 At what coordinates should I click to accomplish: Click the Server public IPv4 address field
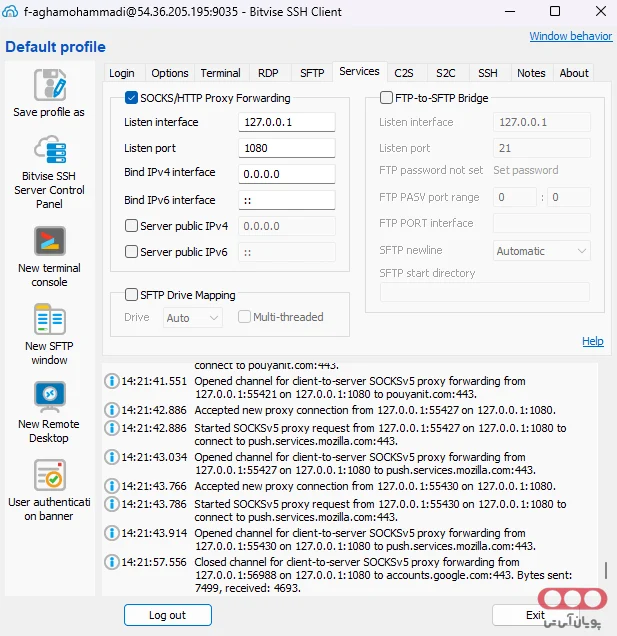pos(287,226)
